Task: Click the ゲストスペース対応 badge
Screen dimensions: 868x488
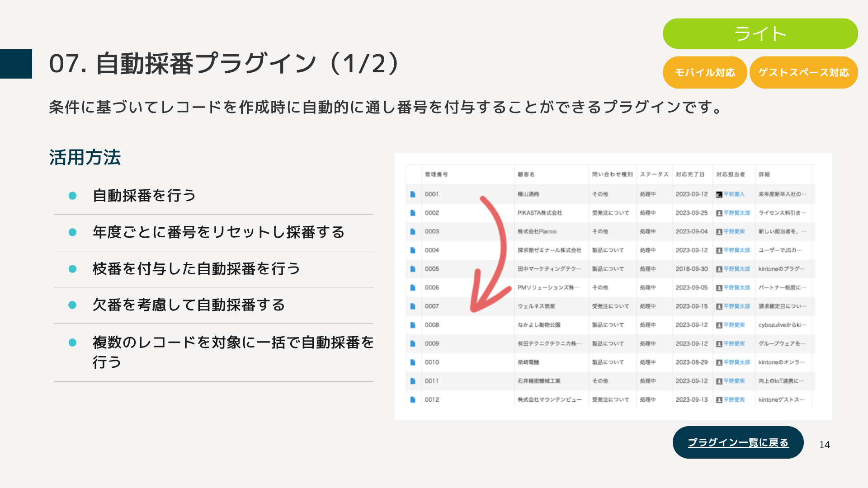Action: coord(803,72)
